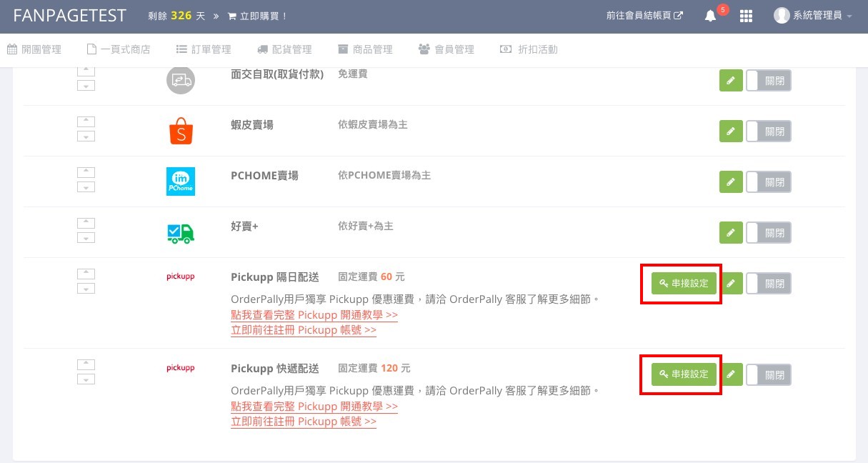Viewport: 868px width, 463px height.
Task: Click 串接設定 button for Pickupp 隔日配送
Action: click(x=684, y=284)
